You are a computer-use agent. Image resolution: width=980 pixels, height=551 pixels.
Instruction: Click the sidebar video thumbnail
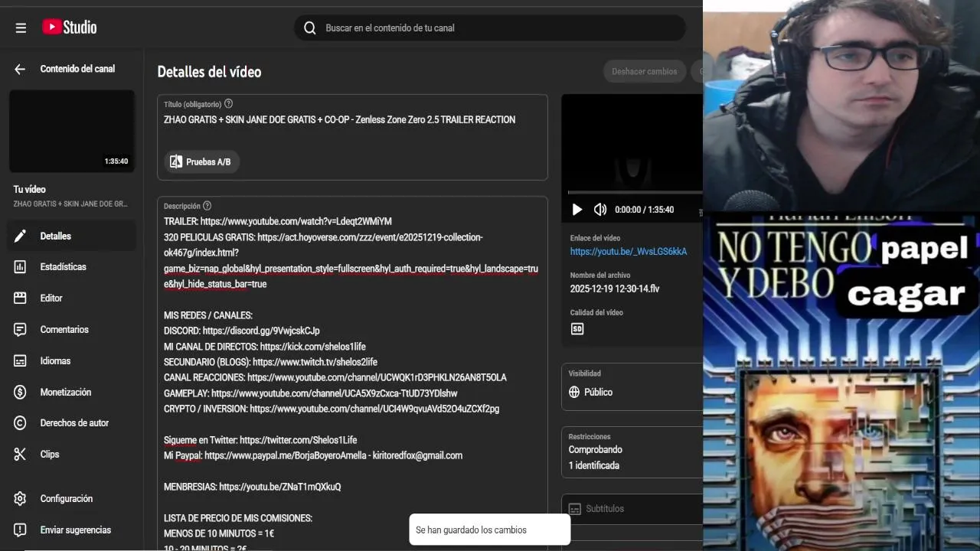coord(72,131)
